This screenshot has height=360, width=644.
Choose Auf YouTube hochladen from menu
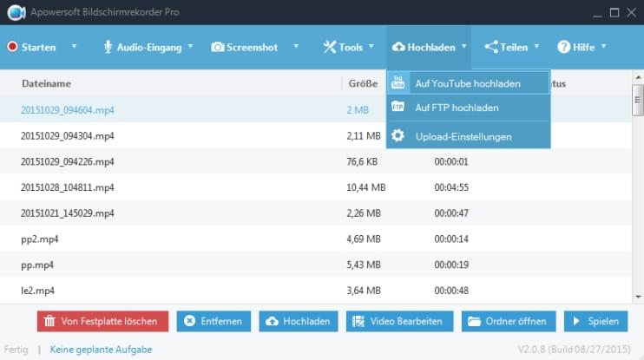[468, 83]
